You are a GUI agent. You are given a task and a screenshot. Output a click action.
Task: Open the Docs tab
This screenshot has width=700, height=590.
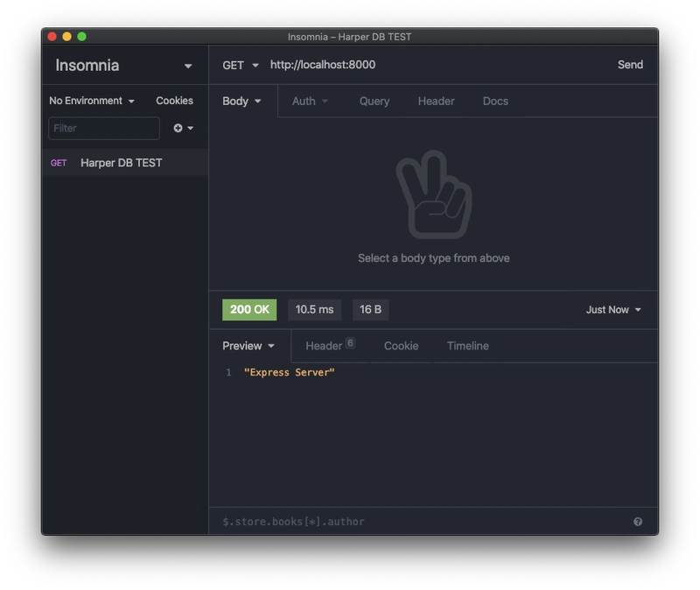point(495,102)
